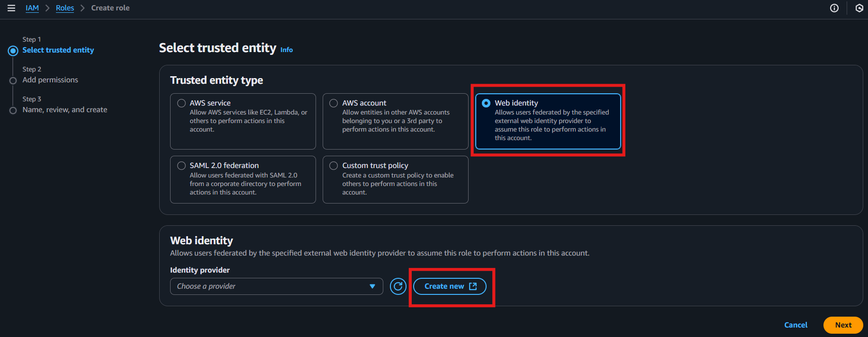This screenshot has width=868, height=337.
Task: Select the Web identity radio button
Action: [486, 103]
